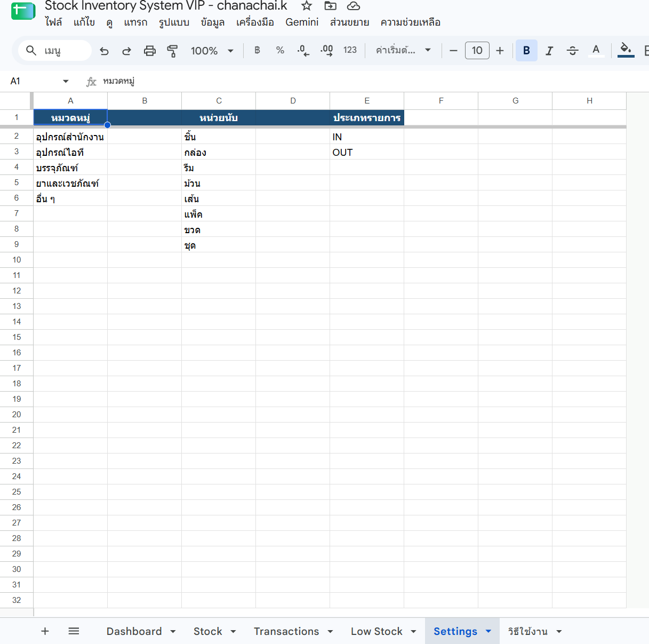Toggle strikethrough formatting
Screen dimensions: 649x644
[x=572, y=51]
